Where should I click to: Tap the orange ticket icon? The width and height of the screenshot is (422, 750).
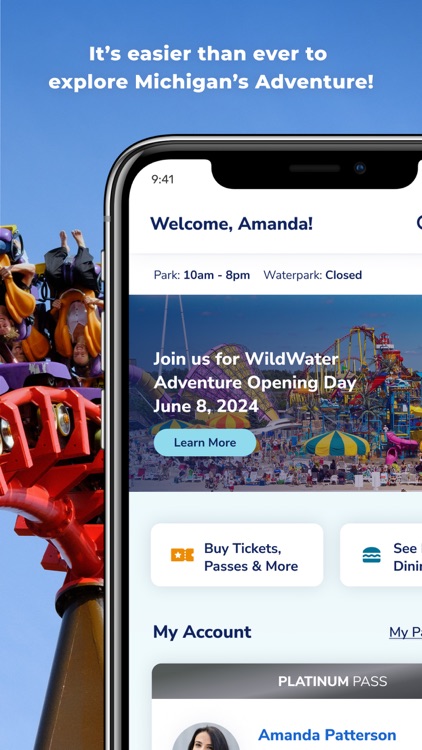(182, 555)
